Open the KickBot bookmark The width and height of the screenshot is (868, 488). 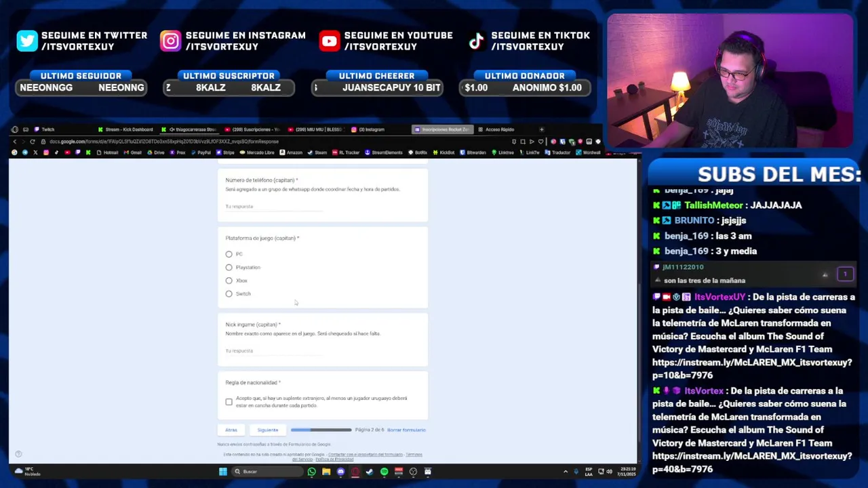(444, 152)
